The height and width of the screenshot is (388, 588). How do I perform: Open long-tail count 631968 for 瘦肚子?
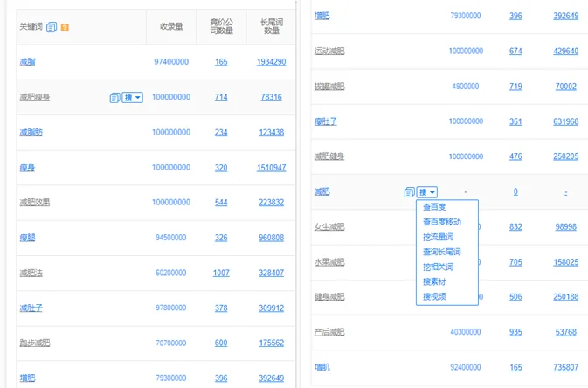(x=566, y=121)
